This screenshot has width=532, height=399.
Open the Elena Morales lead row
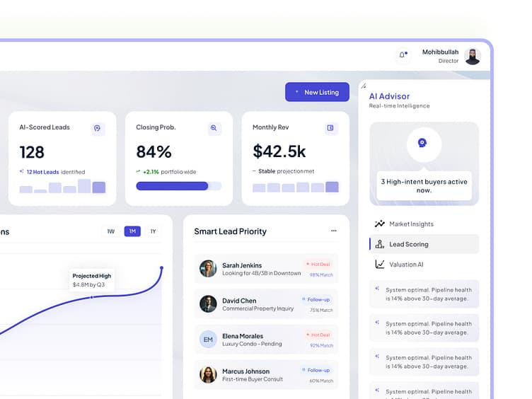click(266, 340)
